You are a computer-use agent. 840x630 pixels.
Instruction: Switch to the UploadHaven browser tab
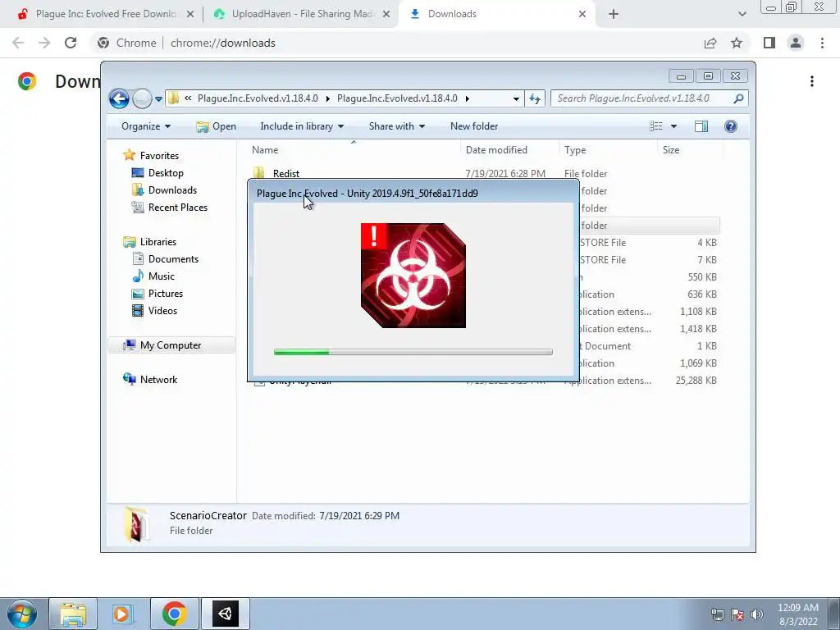pyautogui.click(x=302, y=14)
